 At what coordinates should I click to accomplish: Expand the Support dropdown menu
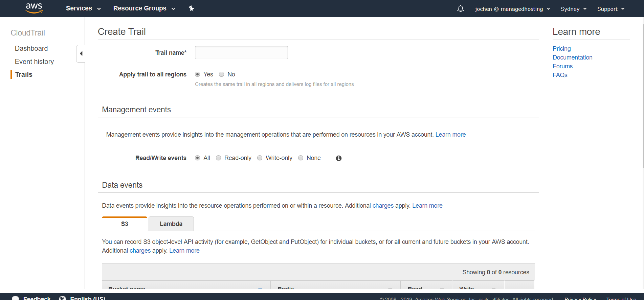click(x=611, y=9)
